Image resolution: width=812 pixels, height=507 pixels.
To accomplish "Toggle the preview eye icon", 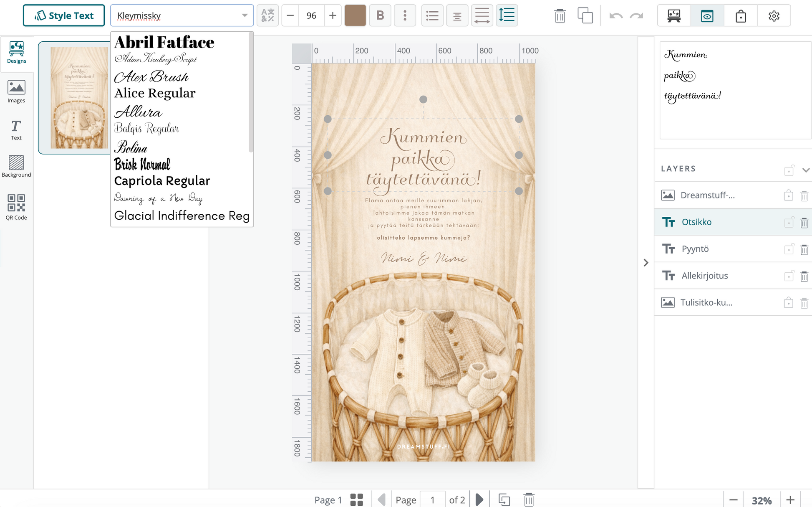I will (707, 16).
